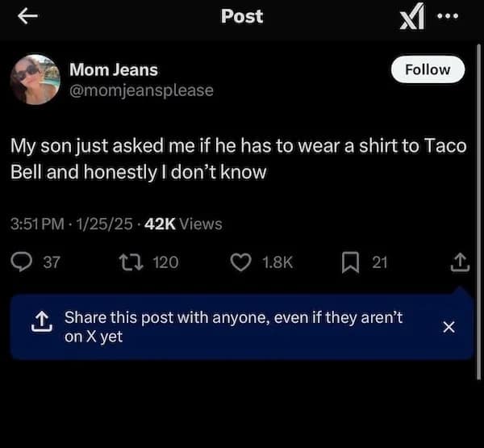Dismiss the share tooltip banner

[x=449, y=327]
